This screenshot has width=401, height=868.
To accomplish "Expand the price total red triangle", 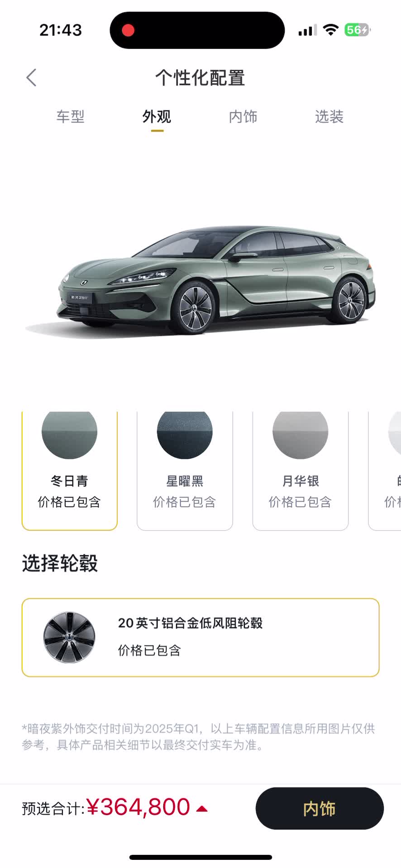I will [x=202, y=809].
